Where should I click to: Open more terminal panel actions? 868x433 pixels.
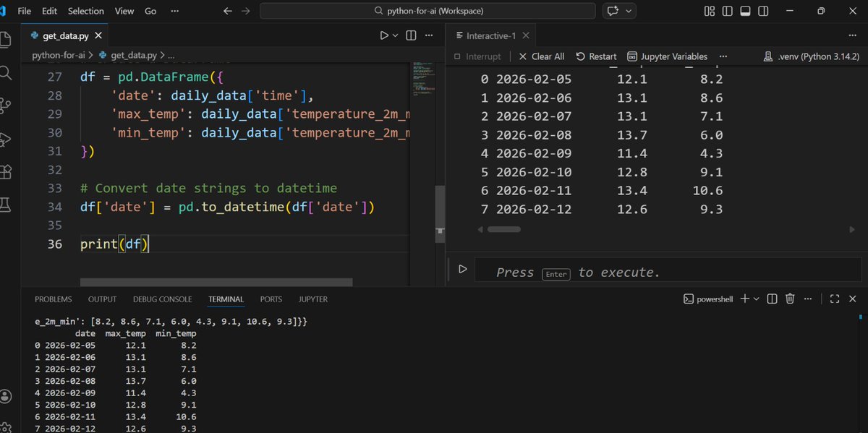pos(808,299)
